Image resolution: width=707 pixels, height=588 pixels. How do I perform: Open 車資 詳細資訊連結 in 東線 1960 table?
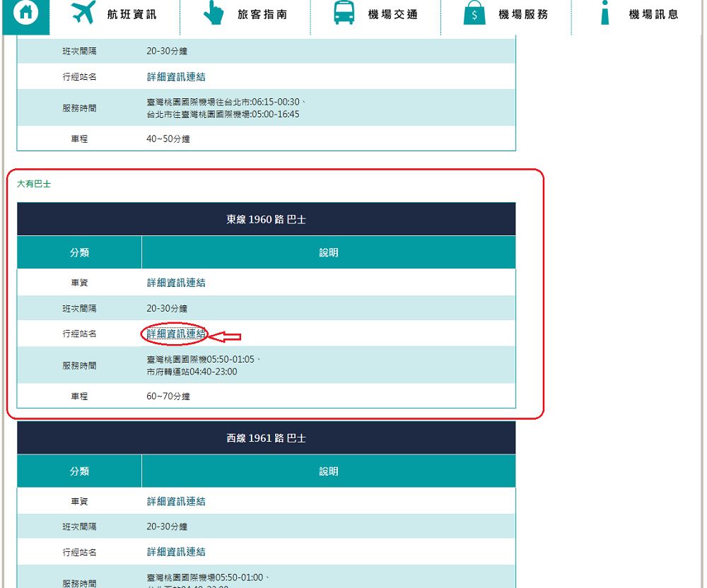tap(176, 283)
